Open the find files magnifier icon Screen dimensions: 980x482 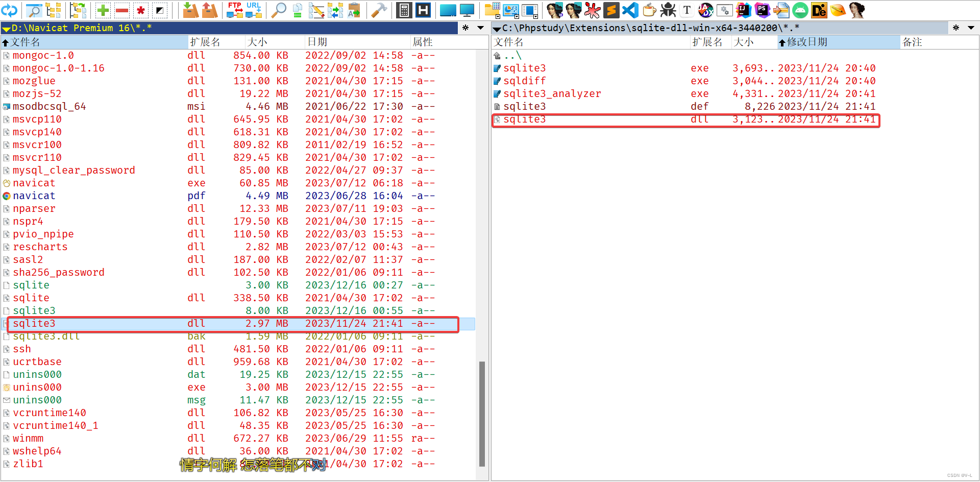(279, 10)
